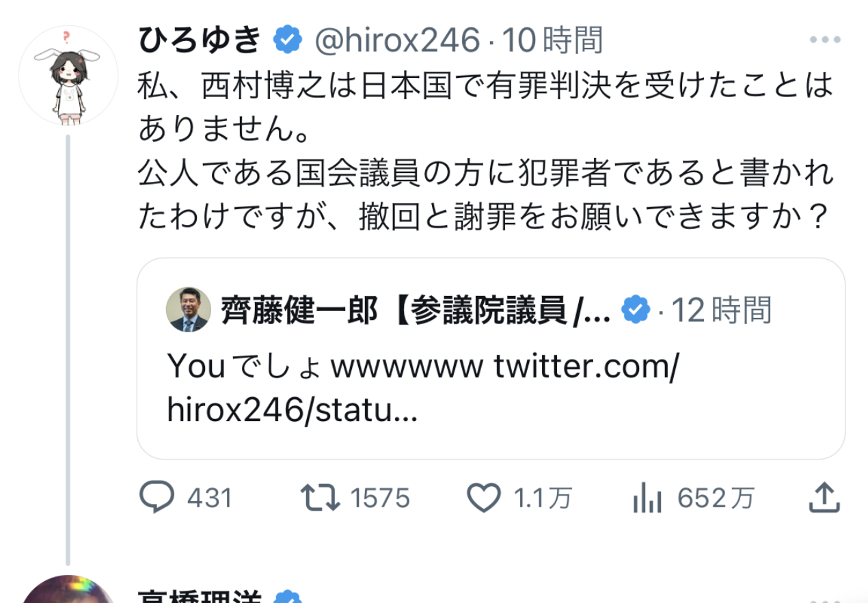Select the 652万 view count
The image size is (868, 603).
(x=716, y=498)
